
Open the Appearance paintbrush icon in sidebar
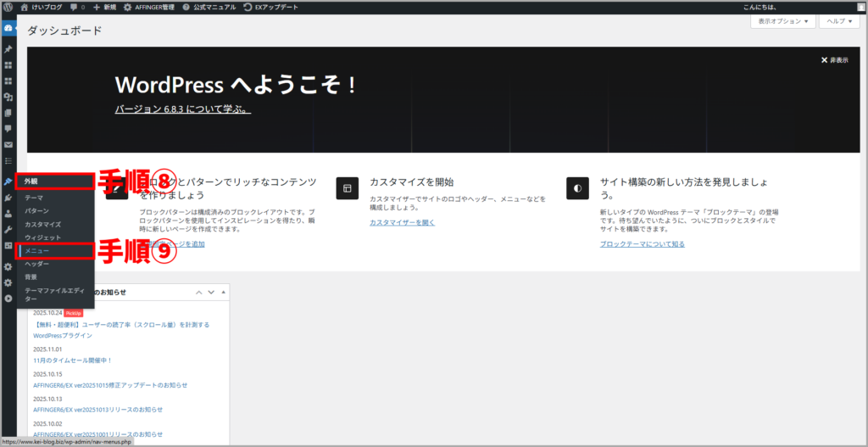pyautogui.click(x=8, y=182)
